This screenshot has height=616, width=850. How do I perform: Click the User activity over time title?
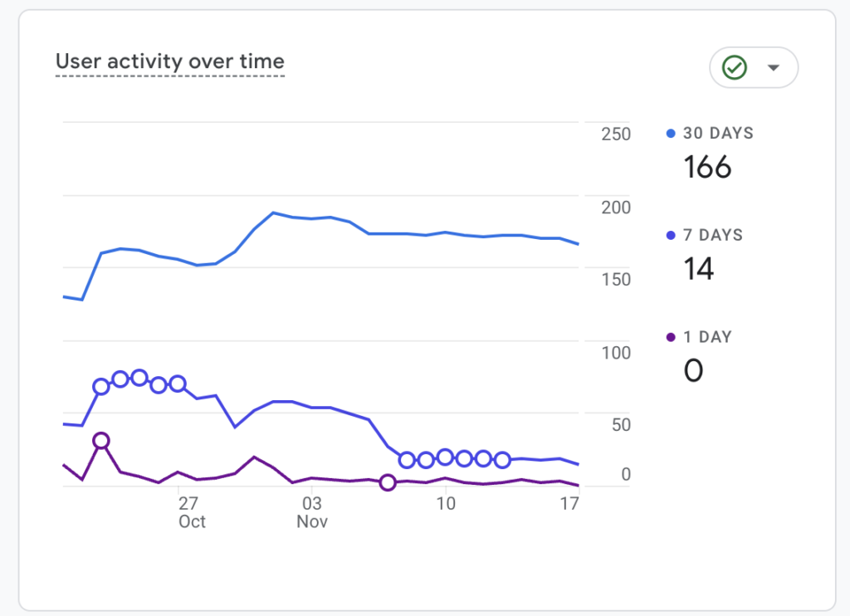[x=169, y=61]
